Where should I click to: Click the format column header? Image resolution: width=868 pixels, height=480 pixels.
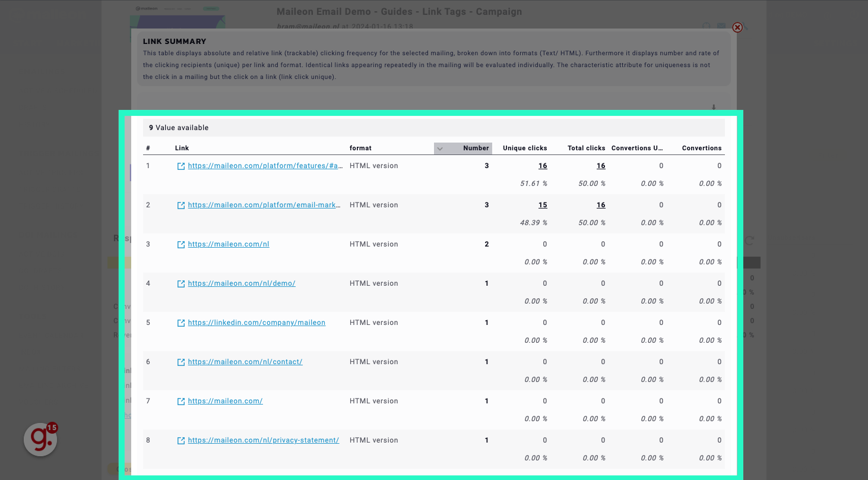(360, 148)
